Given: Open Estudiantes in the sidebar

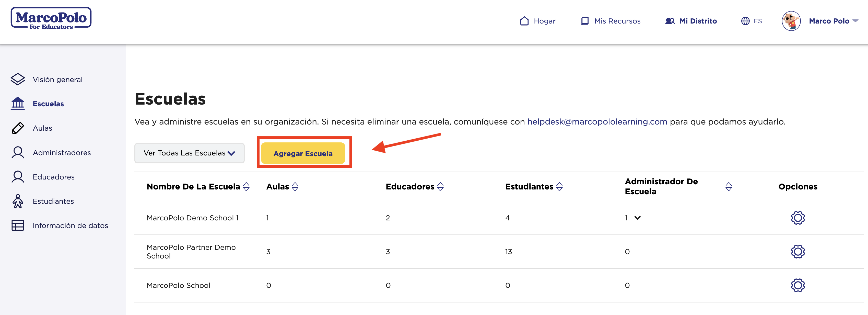Looking at the screenshot, I should [x=53, y=201].
